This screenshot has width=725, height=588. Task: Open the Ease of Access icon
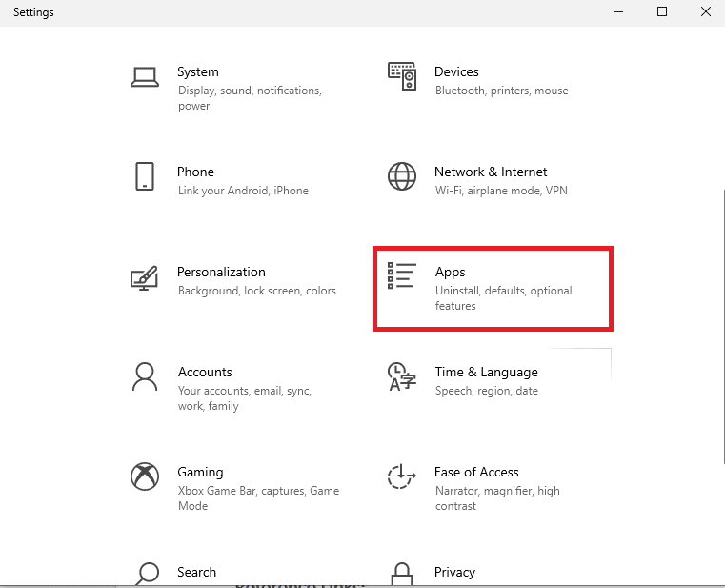pos(402,476)
